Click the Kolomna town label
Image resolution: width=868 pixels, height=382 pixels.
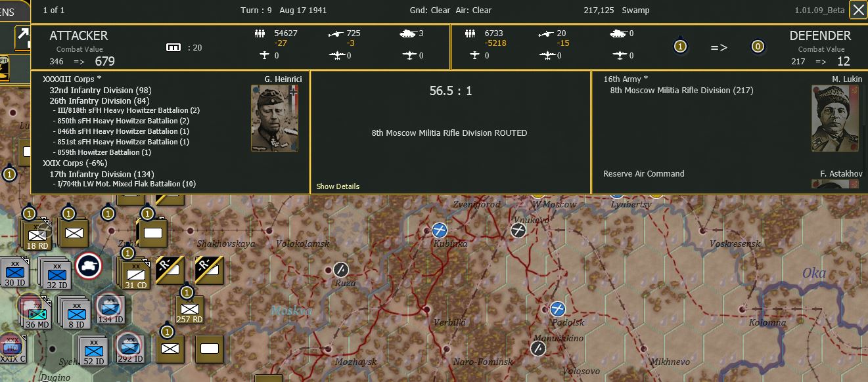point(767,322)
